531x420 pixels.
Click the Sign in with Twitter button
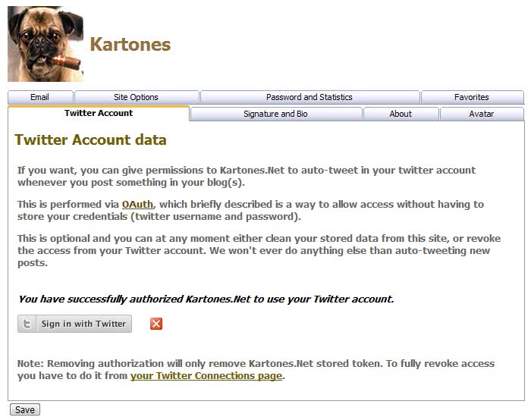point(75,324)
